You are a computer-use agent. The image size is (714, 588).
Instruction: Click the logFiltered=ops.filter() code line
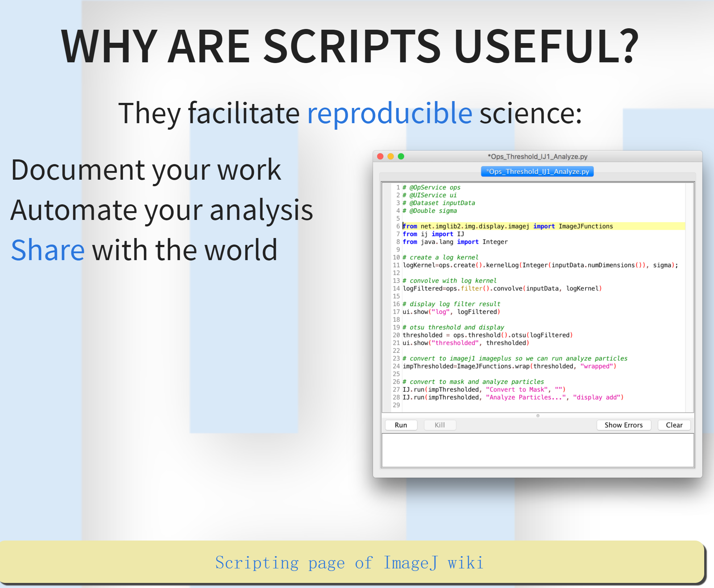click(x=502, y=288)
